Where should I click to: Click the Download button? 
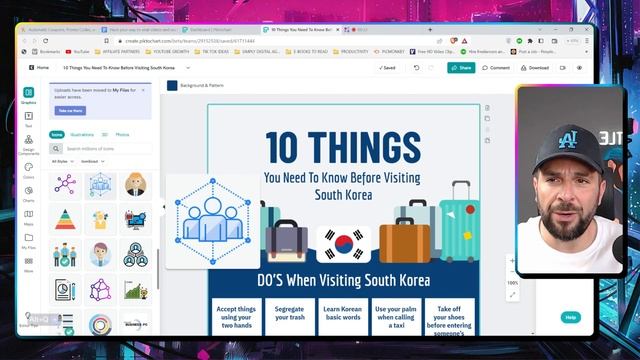tap(535, 68)
